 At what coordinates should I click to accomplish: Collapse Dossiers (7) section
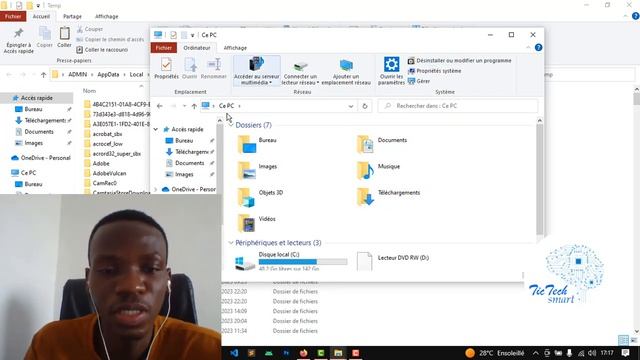coord(231,125)
